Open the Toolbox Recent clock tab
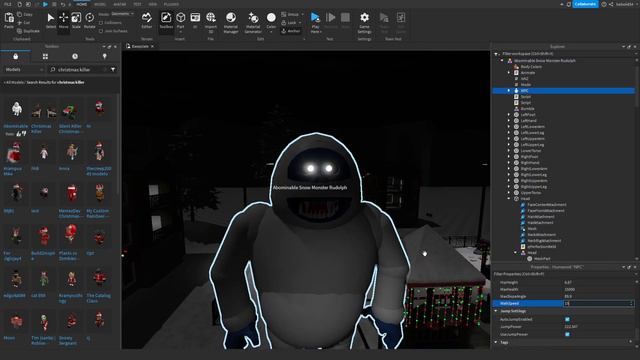The width and height of the screenshot is (640, 360). [x=75, y=56]
